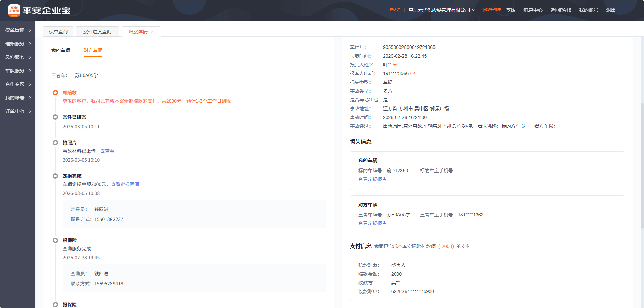The width and height of the screenshot is (644, 308).
Task: Switch to the 我的车辆 tab
Action: click(x=61, y=50)
